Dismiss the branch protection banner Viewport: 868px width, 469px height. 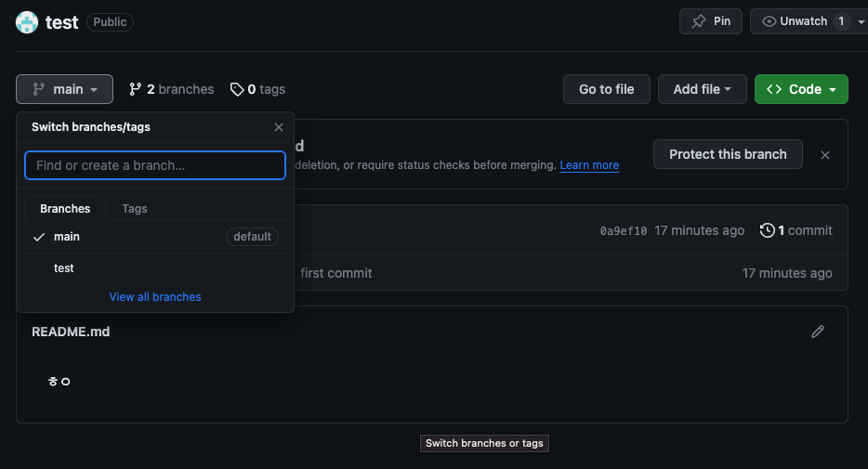[825, 155]
